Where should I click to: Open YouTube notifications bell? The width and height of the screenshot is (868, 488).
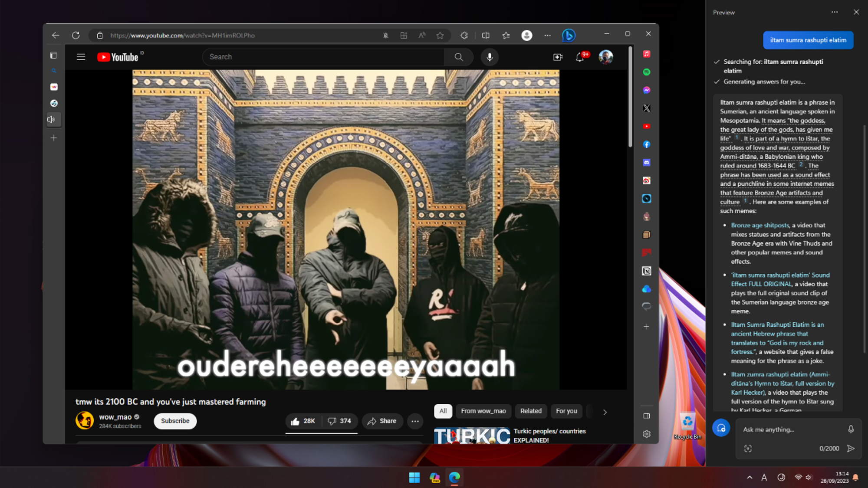click(580, 57)
